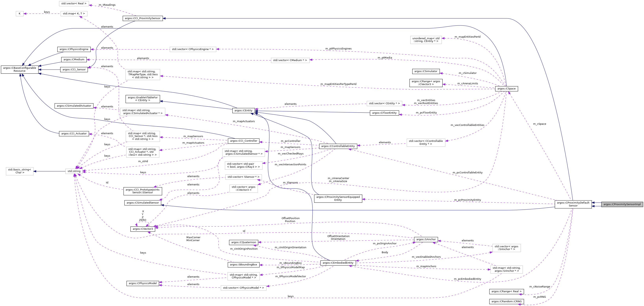
Task: Select the m_pcRNG edge label
Action: (539, 297)
